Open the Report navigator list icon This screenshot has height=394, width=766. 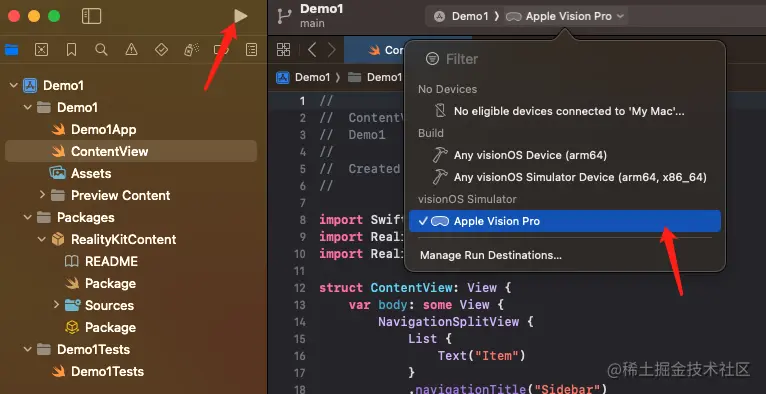coord(251,49)
